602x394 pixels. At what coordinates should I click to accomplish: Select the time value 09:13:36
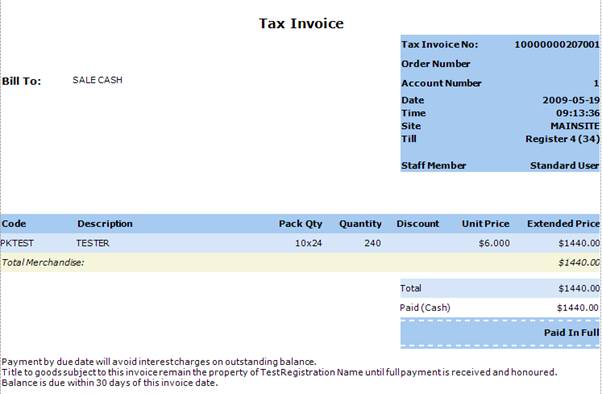577,113
